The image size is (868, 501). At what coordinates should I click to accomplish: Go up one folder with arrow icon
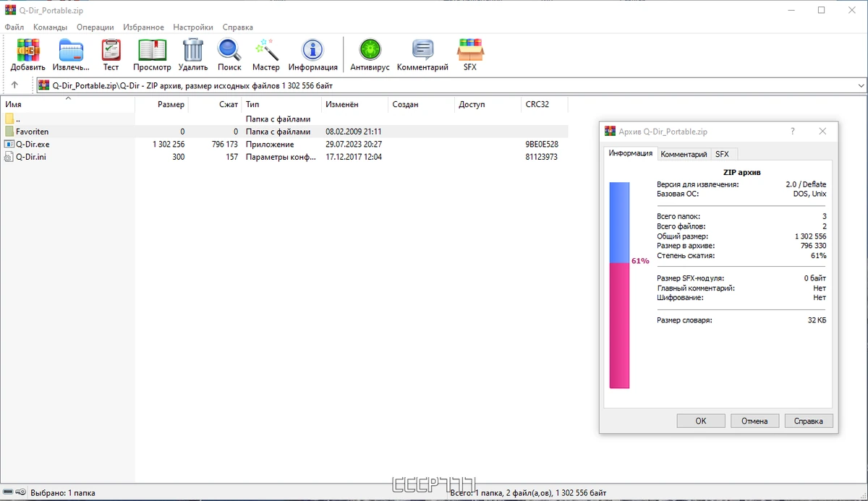(x=14, y=85)
